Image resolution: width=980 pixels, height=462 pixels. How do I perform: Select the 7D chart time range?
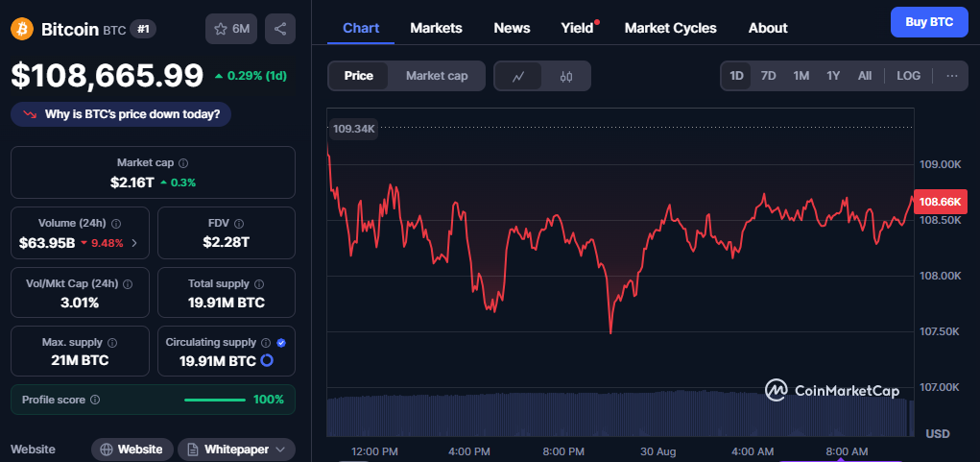[768, 76]
